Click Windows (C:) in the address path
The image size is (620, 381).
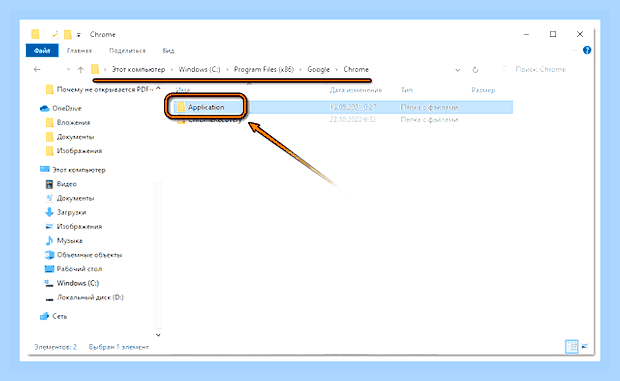tap(199, 69)
